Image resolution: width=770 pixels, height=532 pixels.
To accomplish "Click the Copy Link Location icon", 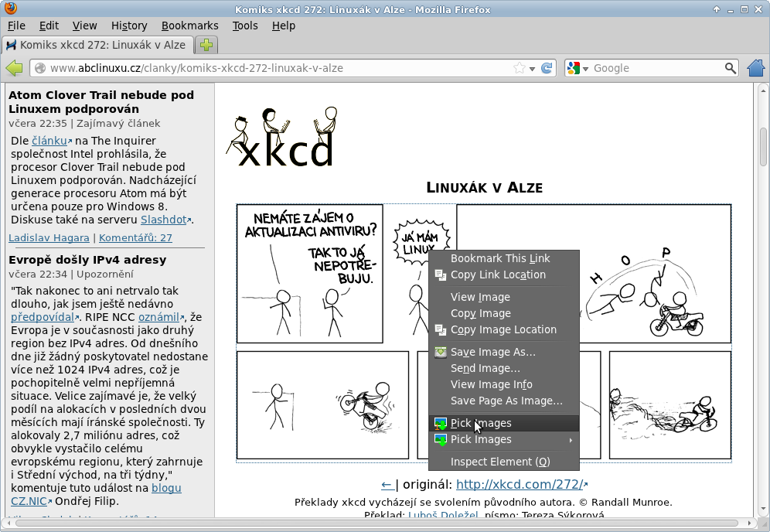I will (x=441, y=275).
